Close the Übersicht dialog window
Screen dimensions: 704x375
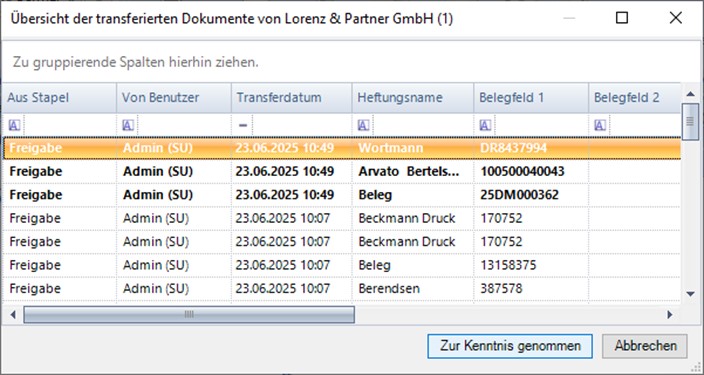click(x=676, y=18)
